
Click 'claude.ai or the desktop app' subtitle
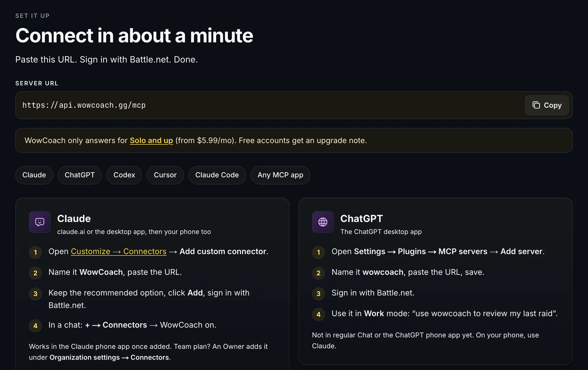coord(134,232)
